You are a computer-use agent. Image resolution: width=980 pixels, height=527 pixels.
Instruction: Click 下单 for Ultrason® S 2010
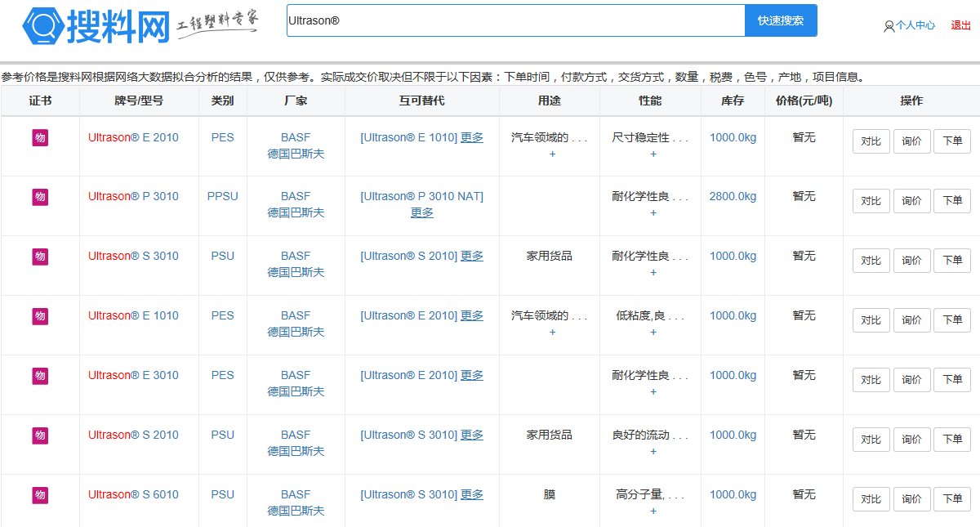[x=951, y=440]
